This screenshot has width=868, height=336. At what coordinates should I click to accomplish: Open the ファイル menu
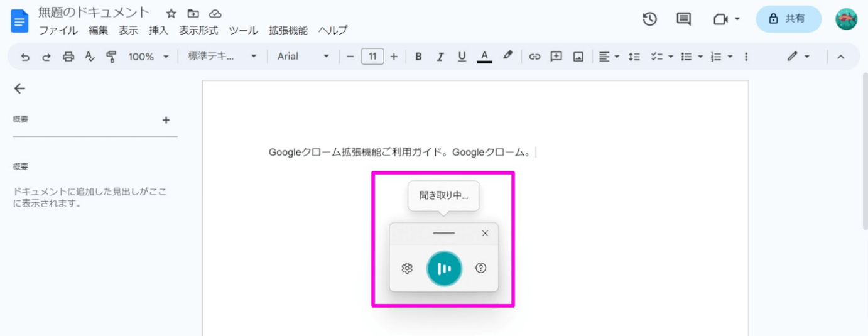(x=58, y=30)
